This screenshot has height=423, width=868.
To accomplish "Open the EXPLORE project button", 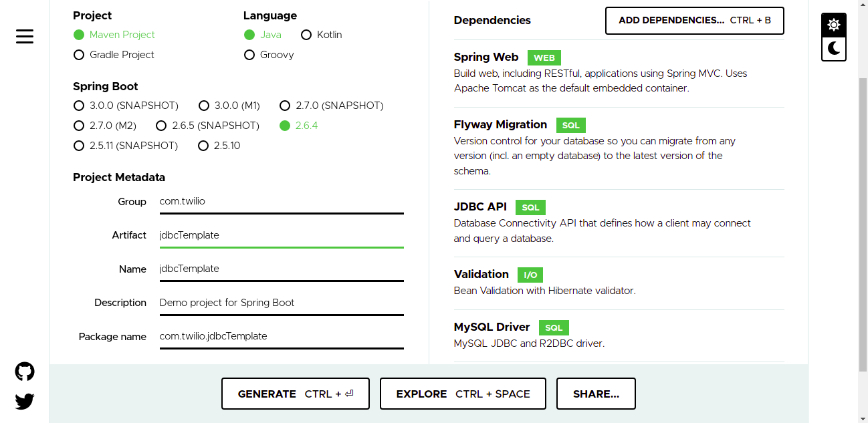I will coord(463,394).
